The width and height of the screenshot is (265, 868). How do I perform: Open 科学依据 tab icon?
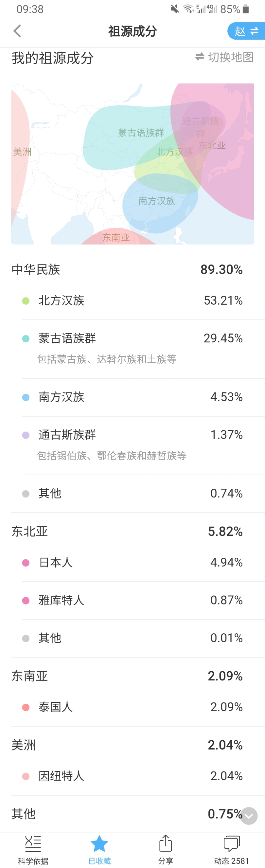pos(33,843)
